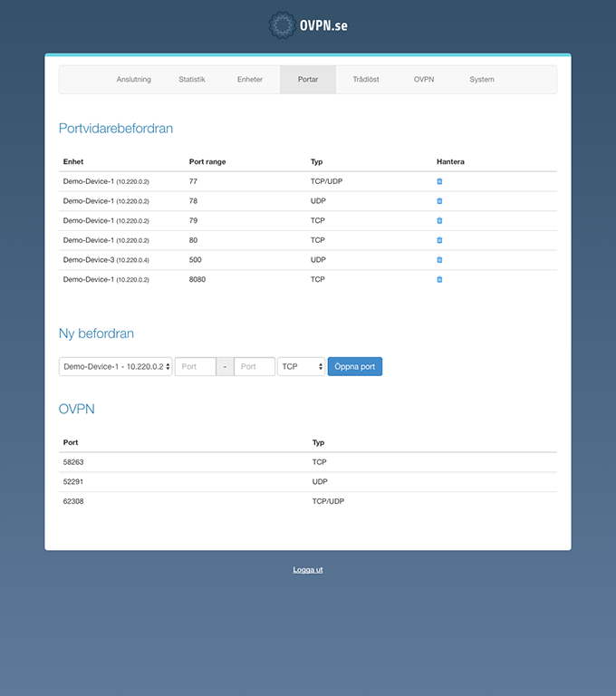The image size is (616, 696).
Task: Click the OVPN.se title text
Action: [323, 25]
